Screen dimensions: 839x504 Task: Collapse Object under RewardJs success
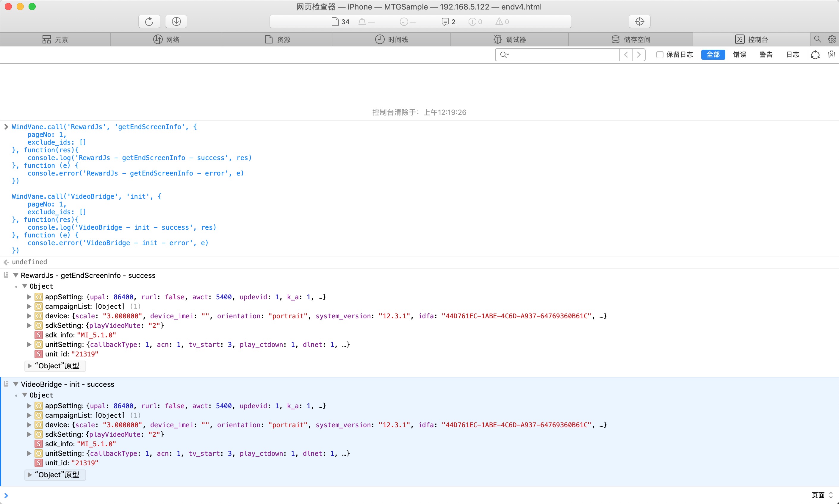pyautogui.click(x=24, y=286)
